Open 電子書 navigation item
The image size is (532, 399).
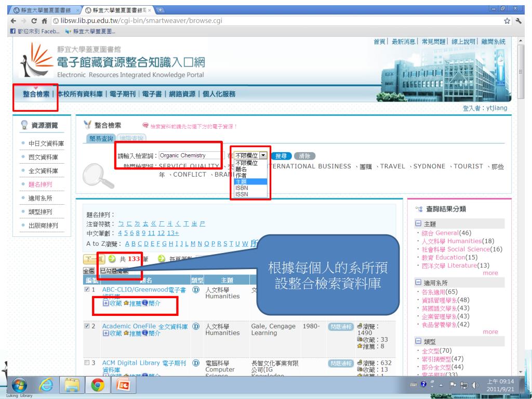click(152, 94)
